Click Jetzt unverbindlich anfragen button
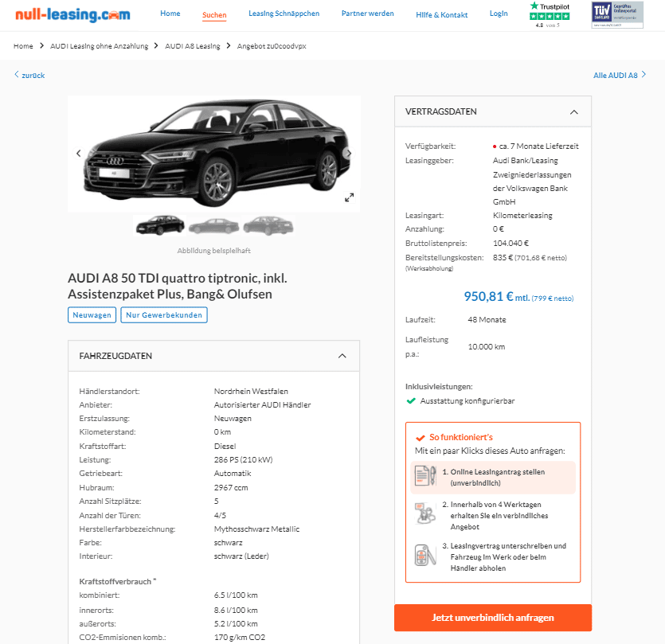 (x=493, y=618)
